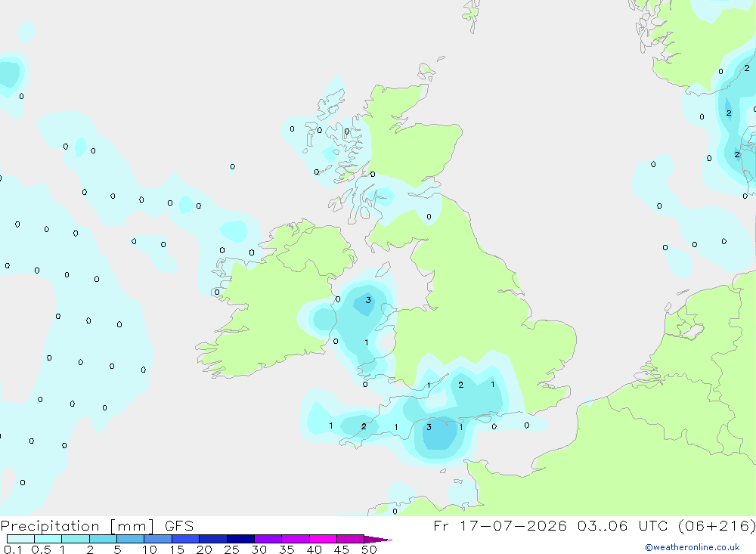756x554 pixels.
Task: Click the 25–30 mm dark navy legend box
Action: click(240, 539)
